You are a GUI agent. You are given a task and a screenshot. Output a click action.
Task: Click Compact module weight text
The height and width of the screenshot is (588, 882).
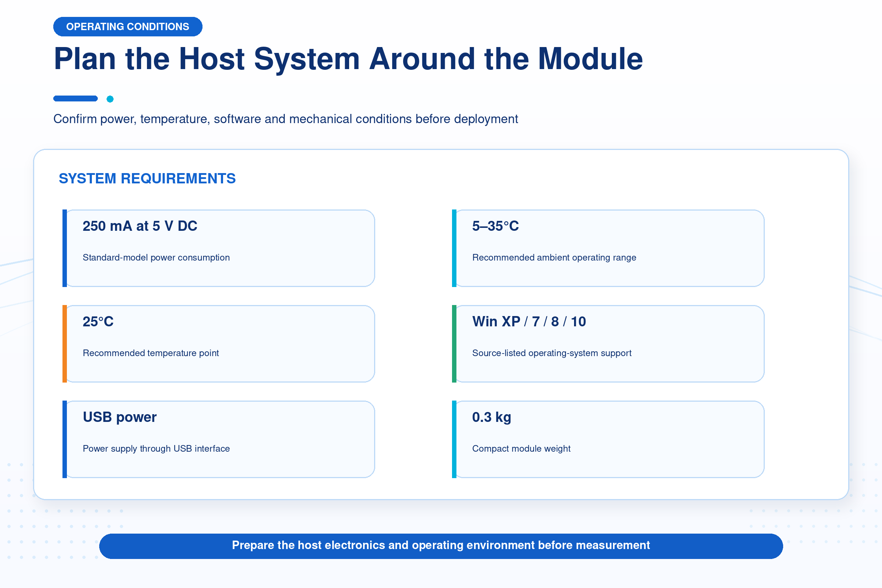coord(521,449)
